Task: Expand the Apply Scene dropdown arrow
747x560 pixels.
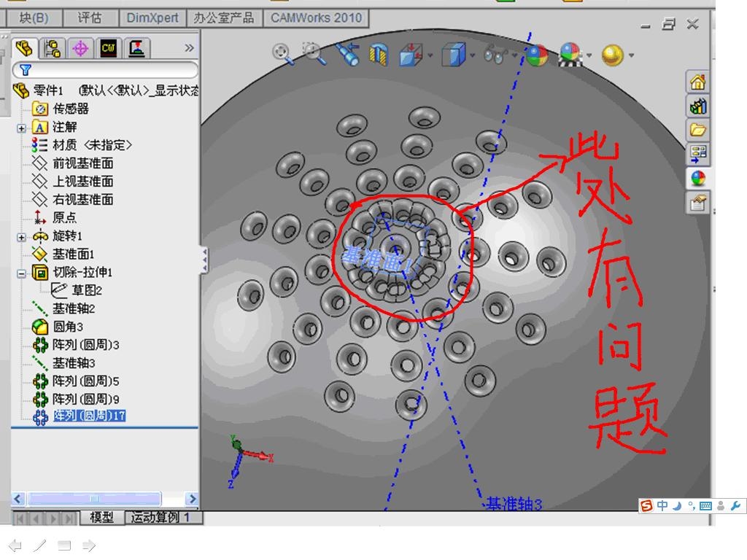Action: [589, 55]
